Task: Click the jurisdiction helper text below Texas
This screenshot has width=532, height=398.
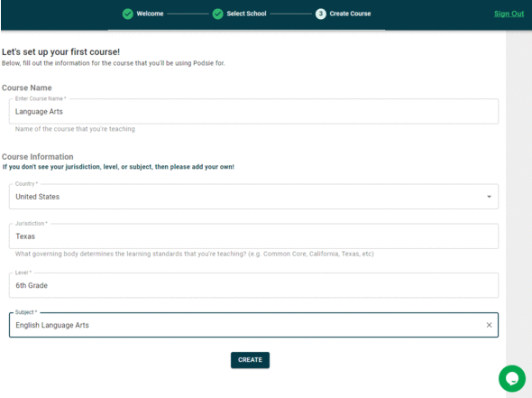Action: [x=195, y=254]
